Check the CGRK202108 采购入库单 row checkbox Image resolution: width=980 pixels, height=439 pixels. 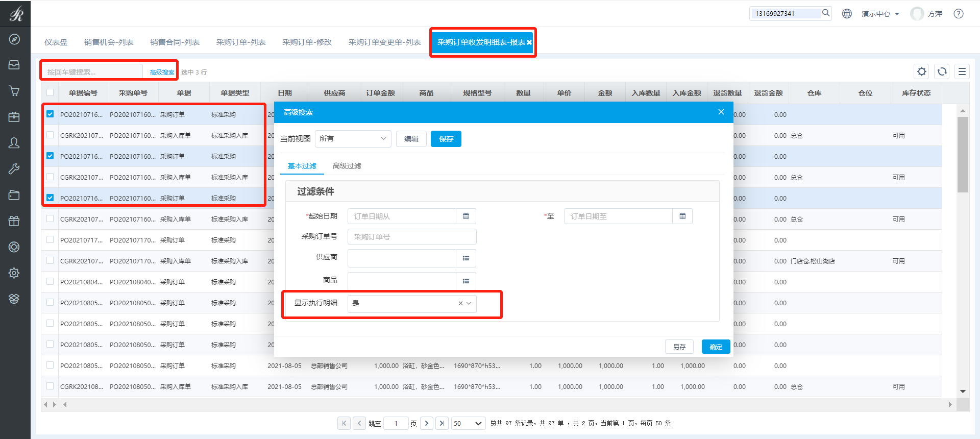tap(50, 386)
